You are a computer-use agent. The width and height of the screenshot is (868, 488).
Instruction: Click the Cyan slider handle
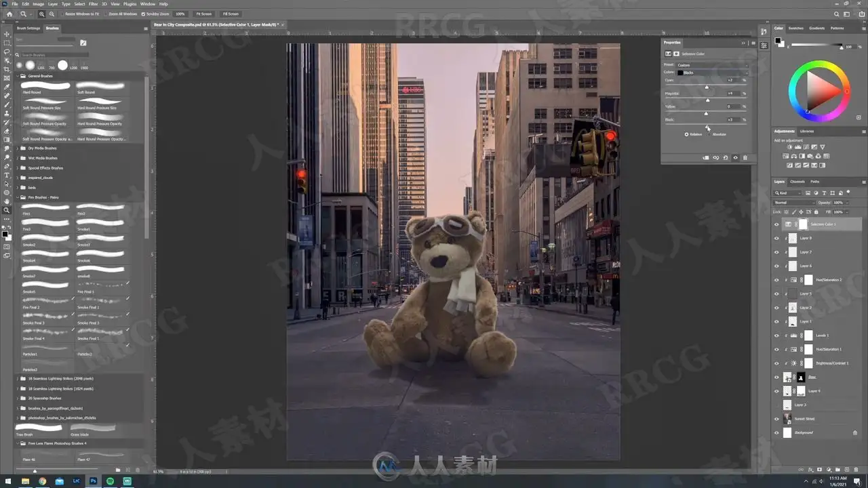[x=707, y=87]
